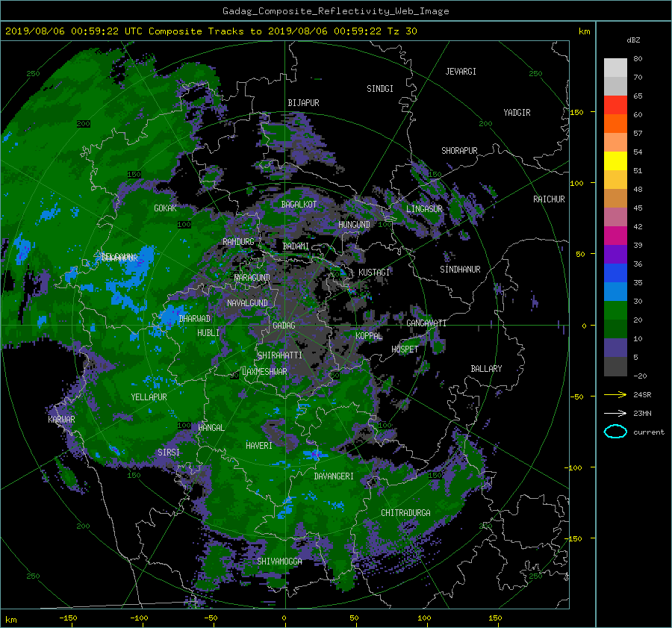Select the dark gray 5 dBZ swatch
Viewport: 672px width, 628px height.
[615, 367]
